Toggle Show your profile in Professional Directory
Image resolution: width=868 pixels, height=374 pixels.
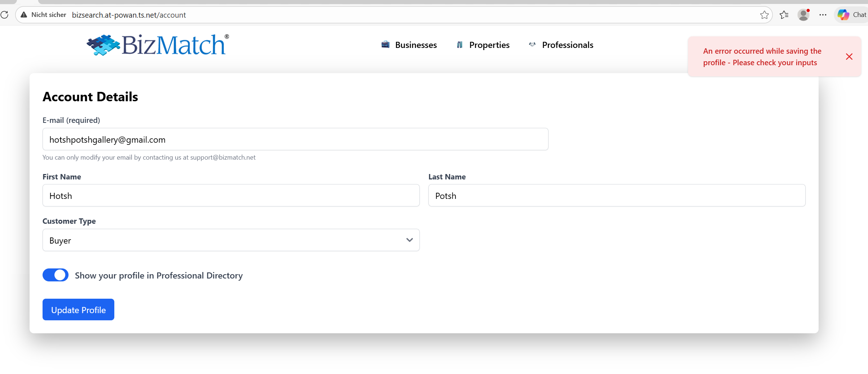point(56,275)
